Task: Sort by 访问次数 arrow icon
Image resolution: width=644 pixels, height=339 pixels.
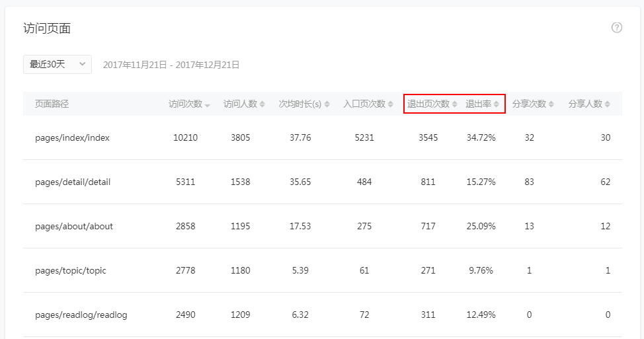Action: [208, 105]
